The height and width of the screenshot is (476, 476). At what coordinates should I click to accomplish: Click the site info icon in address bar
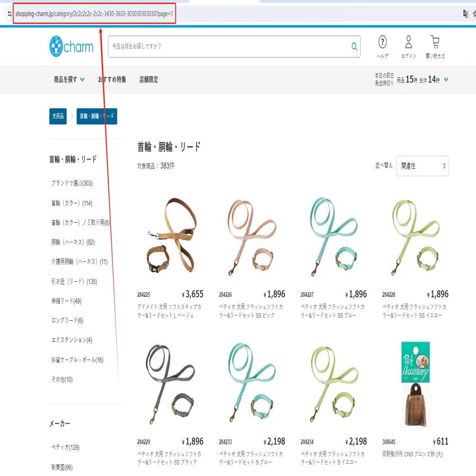pos(10,14)
